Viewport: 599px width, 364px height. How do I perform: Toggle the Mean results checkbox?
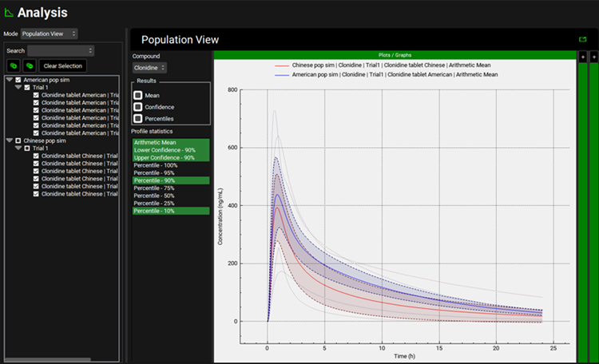pos(138,95)
